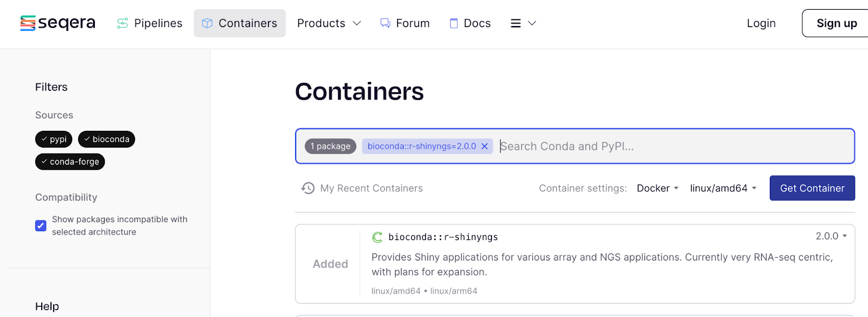Viewport: 868px width, 317px height.
Task: Expand the Products dropdown menu
Action: click(329, 23)
